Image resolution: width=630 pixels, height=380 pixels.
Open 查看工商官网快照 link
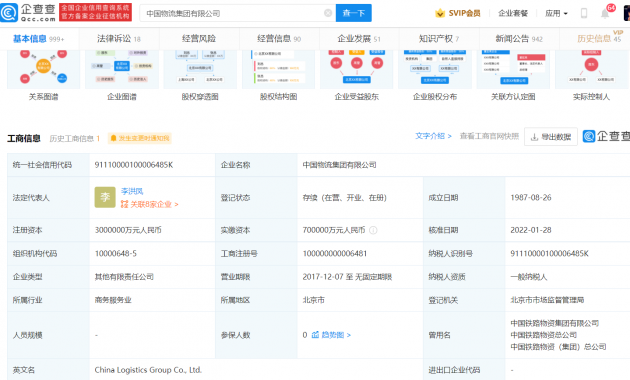point(489,136)
